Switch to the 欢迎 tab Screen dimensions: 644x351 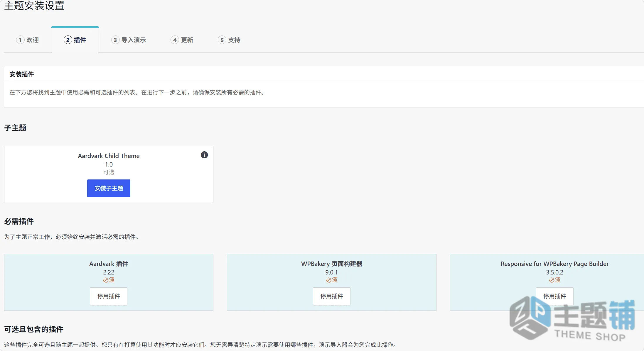(x=28, y=40)
